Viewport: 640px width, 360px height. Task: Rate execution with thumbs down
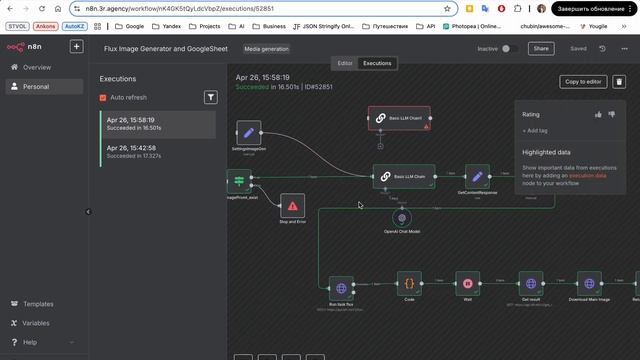611,115
